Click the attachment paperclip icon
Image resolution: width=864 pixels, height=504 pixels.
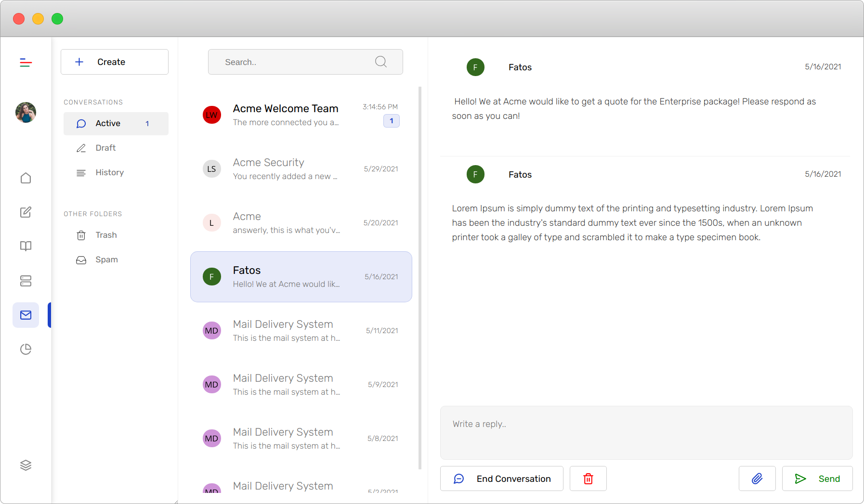(x=757, y=478)
